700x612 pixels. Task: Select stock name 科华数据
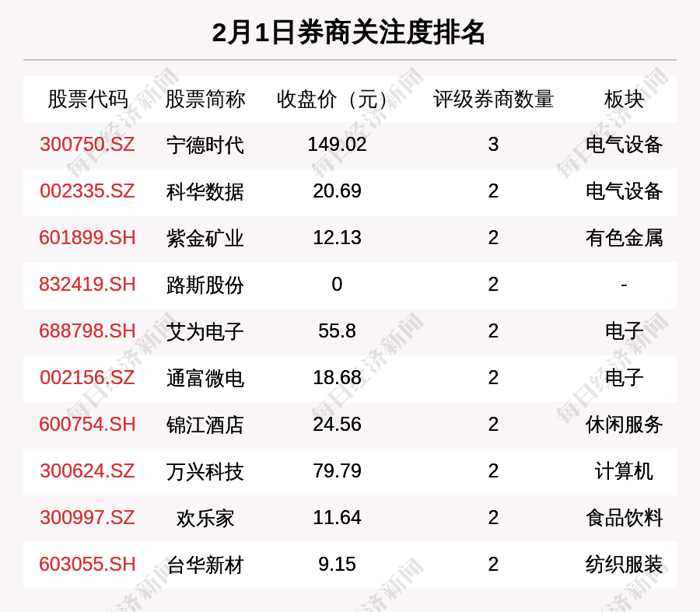(x=205, y=192)
